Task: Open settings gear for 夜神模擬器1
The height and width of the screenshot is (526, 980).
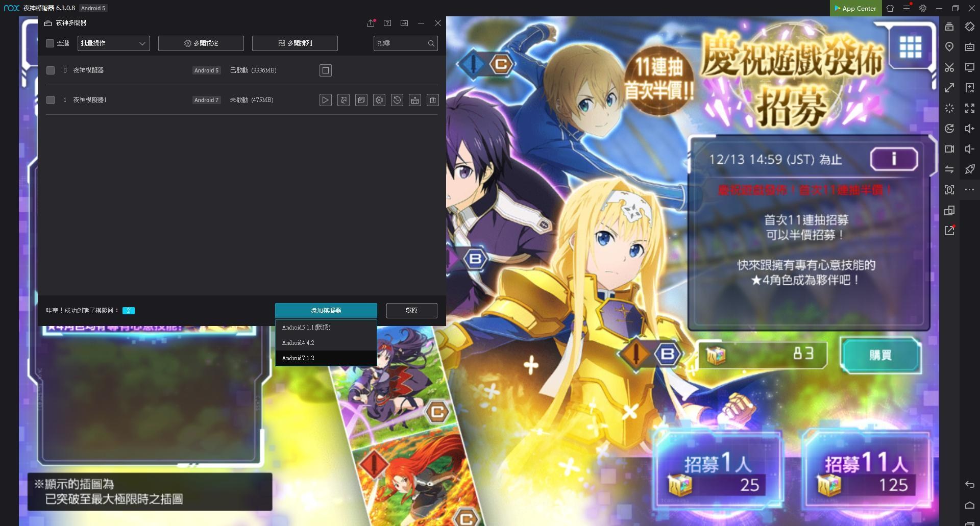Action: click(379, 100)
